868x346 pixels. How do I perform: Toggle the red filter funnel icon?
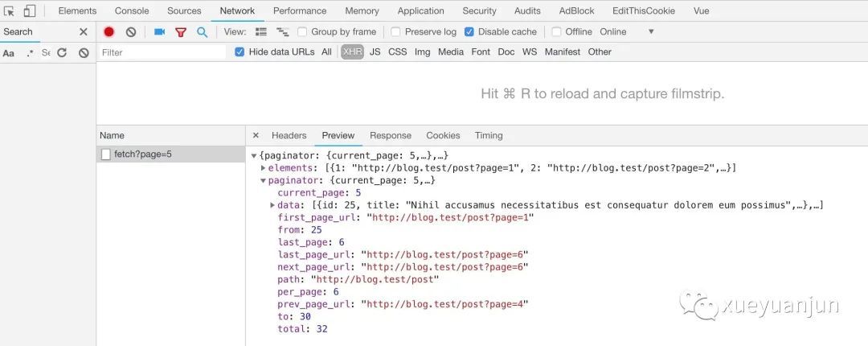click(181, 32)
